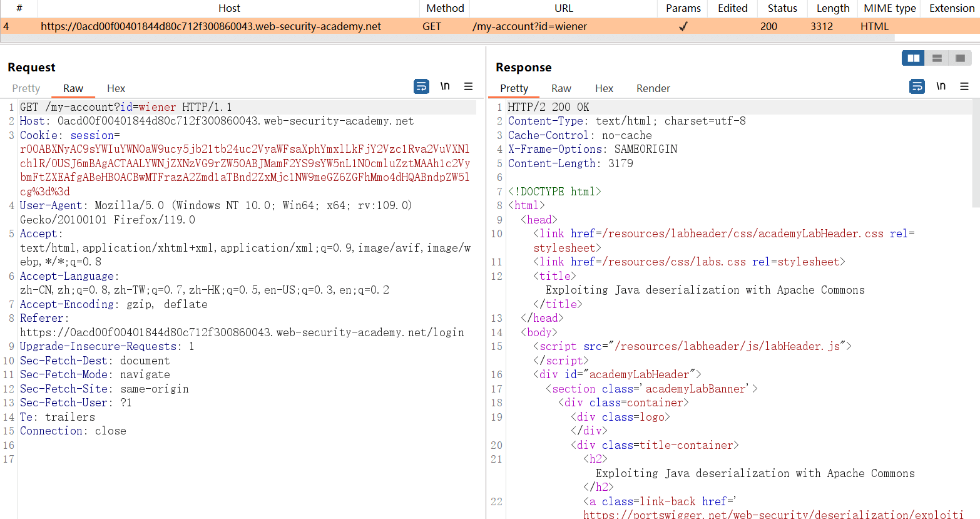The image size is (980, 519).
Task: Switch Response view to Raw tab
Action: [561, 88]
